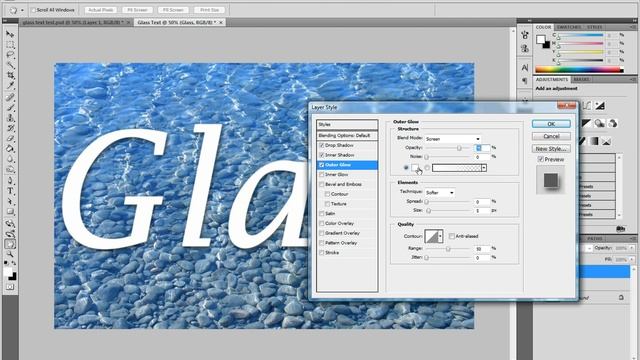
Task: Open the Blend Mode Screen dropdown
Action: (x=453, y=139)
